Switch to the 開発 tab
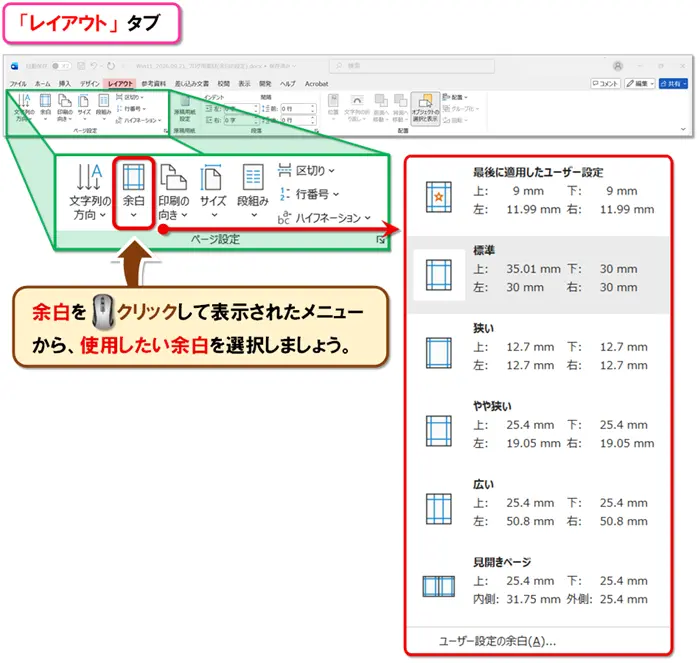 pos(265,84)
